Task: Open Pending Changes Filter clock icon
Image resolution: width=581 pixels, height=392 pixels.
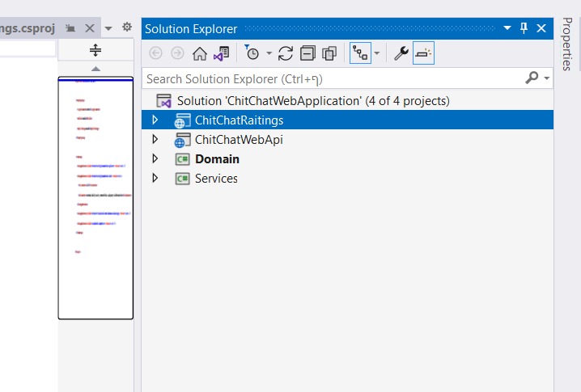Action: (252, 53)
